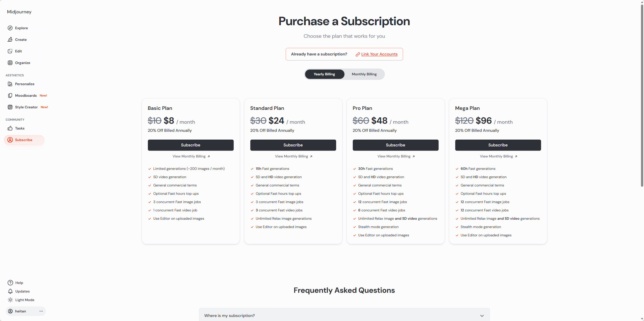Click the Style Creator icon

(x=10, y=107)
